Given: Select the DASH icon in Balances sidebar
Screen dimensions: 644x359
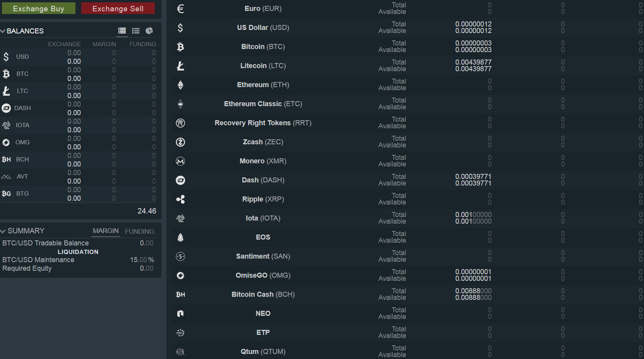Looking at the screenshot, I should [x=6, y=108].
